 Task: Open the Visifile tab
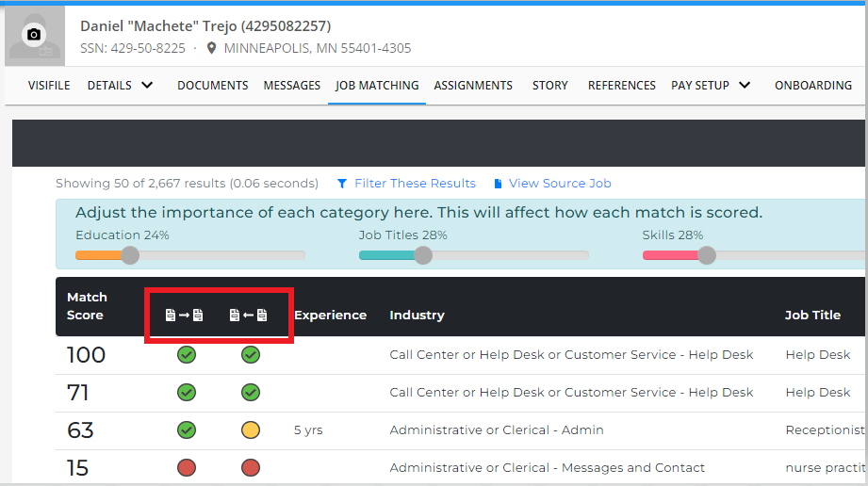pyautogui.click(x=49, y=86)
